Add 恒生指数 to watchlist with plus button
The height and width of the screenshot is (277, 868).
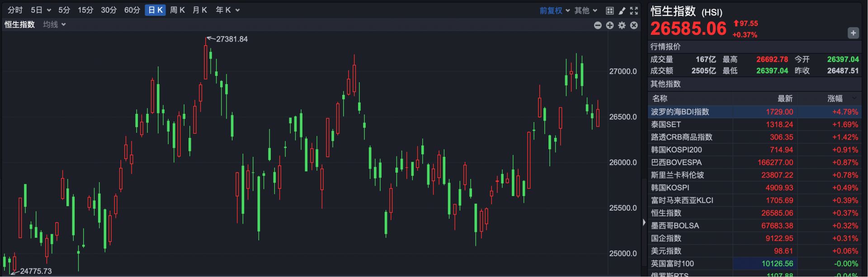pyautogui.click(x=853, y=33)
